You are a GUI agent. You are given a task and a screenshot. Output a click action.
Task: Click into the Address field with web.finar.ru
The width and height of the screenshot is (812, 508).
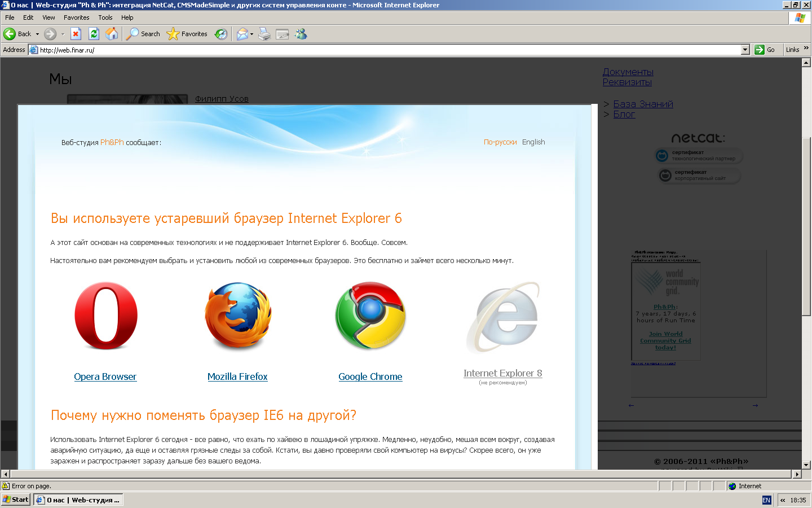point(389,50)
